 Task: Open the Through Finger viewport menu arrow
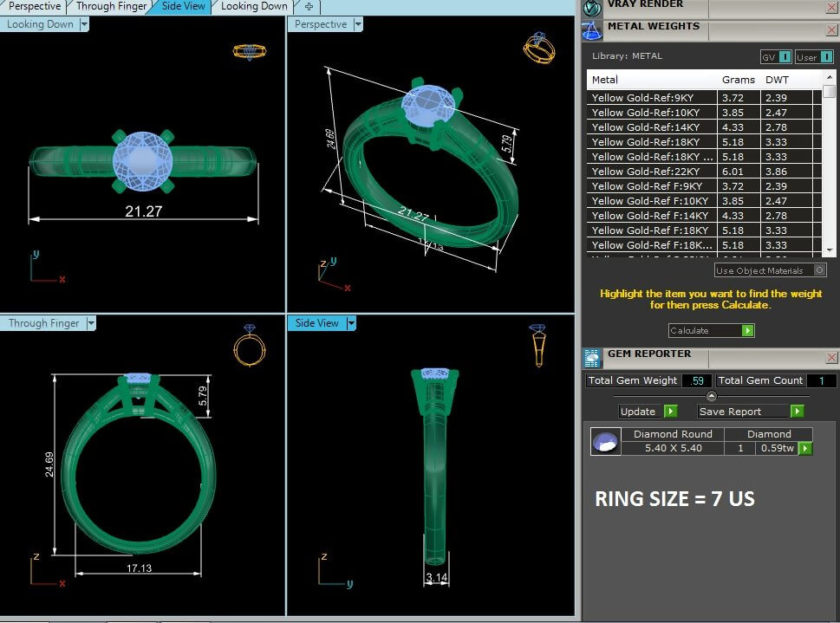pyautogui.click(x=90, y=323)
